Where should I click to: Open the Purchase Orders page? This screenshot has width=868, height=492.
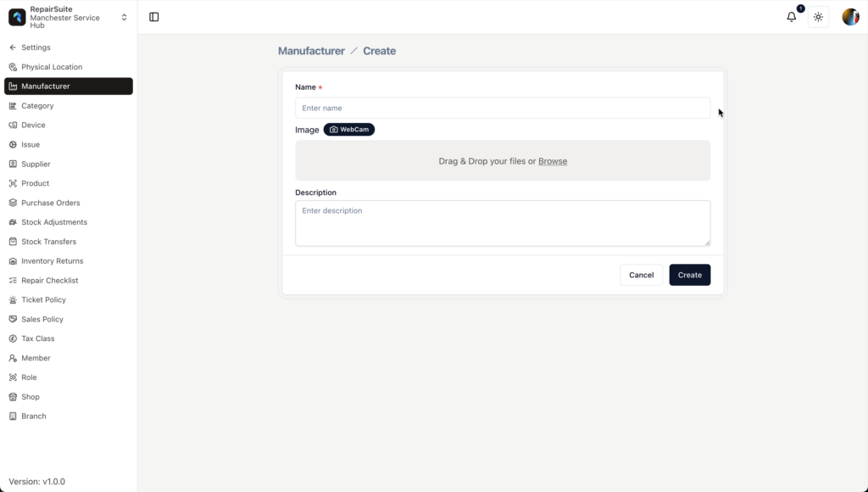click(50, 203)
